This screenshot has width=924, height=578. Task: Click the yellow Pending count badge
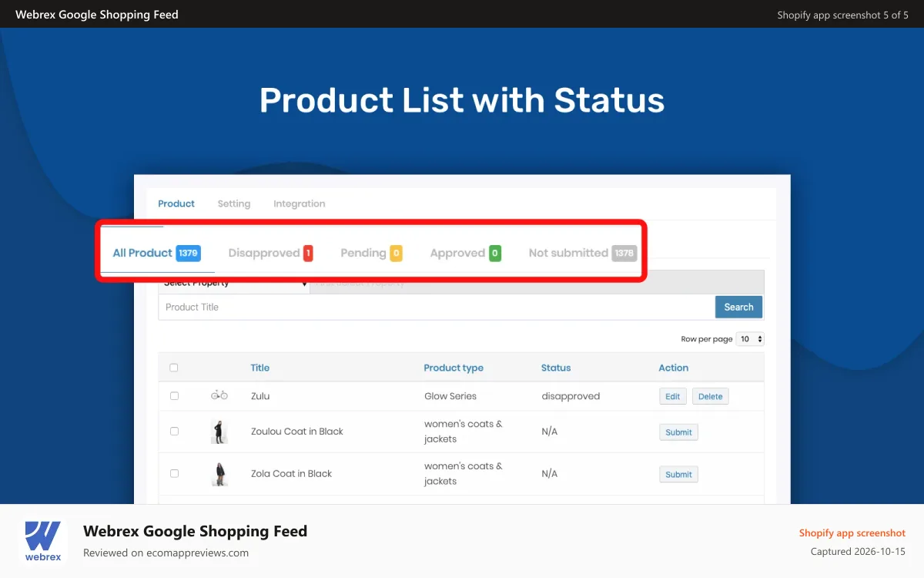[x=396, y=253]
